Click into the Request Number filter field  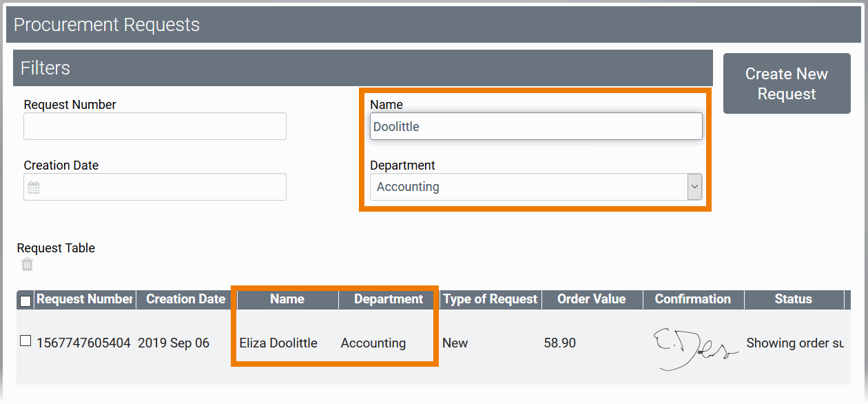coord(155,127)
